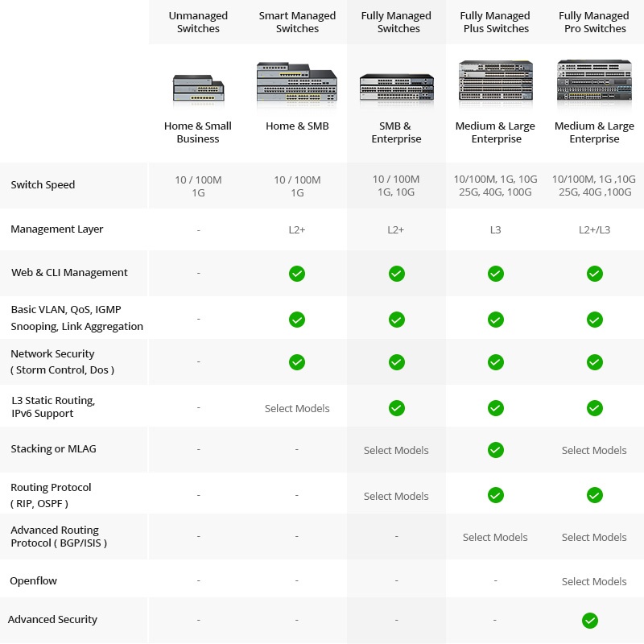Select the Unmanaged Switches column header
Viewport: 644px width, 644px height.
(x=198, y=23)
